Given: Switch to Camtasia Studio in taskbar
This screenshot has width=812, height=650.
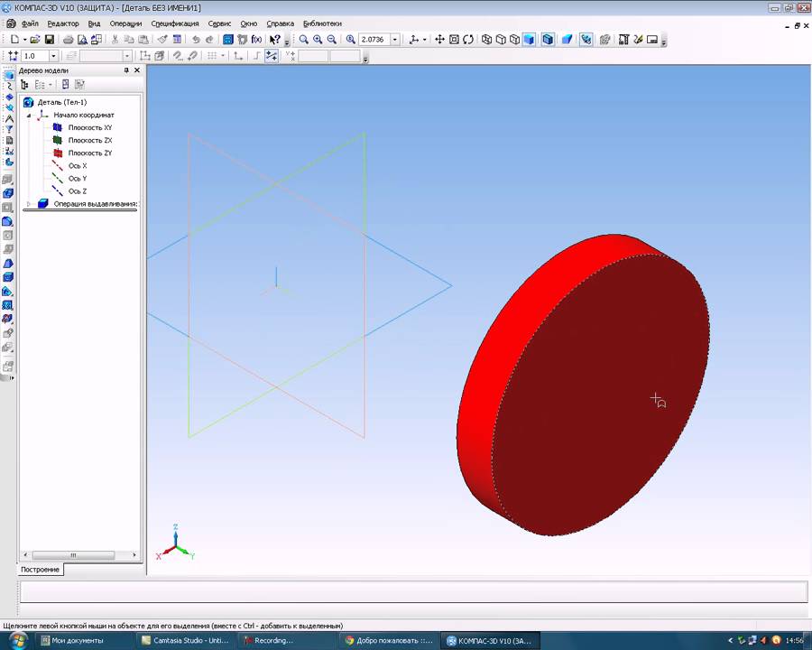Looking at the screenshot, I should pyautogui.click(x=185, y=640).
